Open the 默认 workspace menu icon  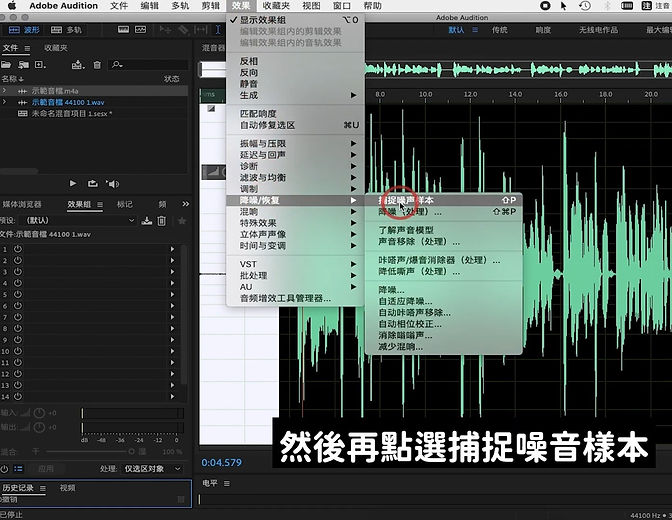click(475, 30)
